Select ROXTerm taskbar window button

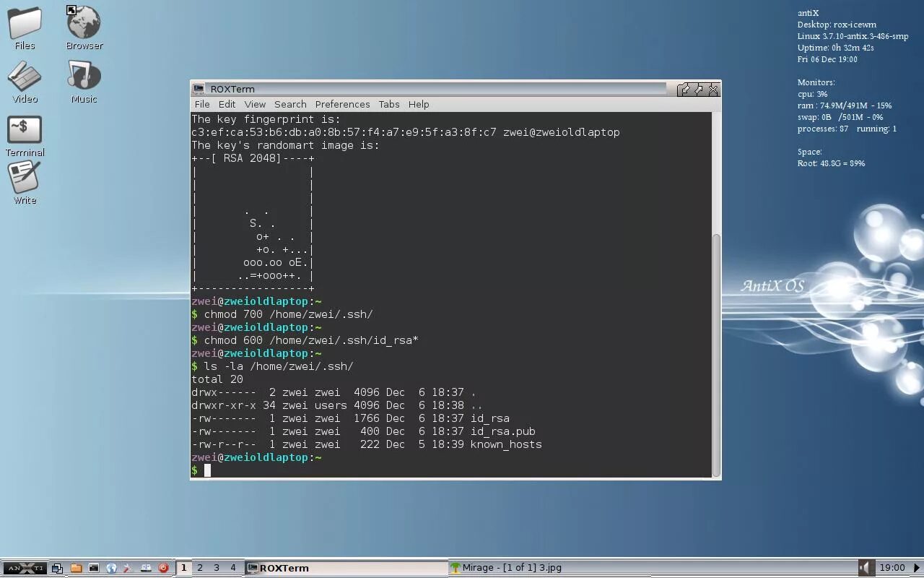click(x=345, y=568)
